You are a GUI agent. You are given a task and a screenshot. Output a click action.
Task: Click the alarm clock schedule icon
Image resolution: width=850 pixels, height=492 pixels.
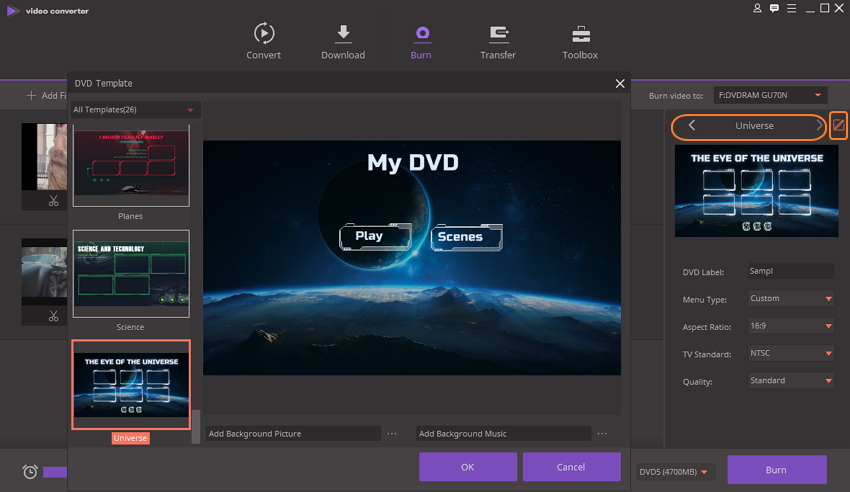click(x=30, y=472)
